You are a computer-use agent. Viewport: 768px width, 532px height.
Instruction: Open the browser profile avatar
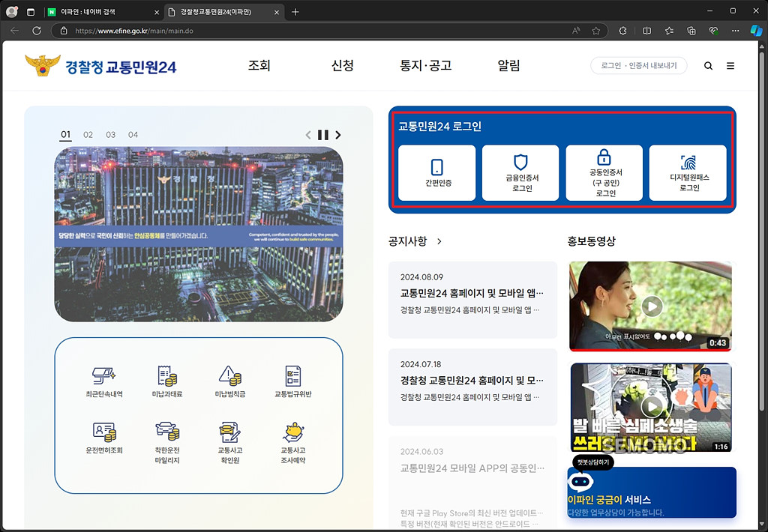(x=12, y=12)
